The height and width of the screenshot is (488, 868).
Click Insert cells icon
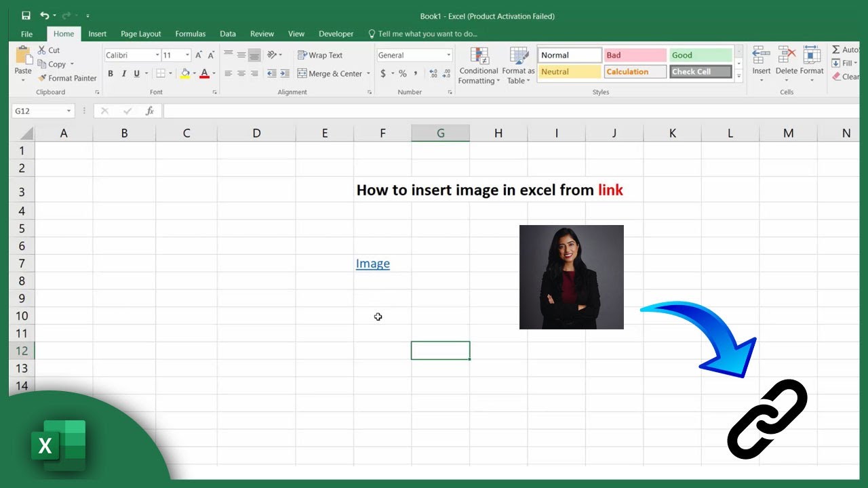(x=762, y=56)
